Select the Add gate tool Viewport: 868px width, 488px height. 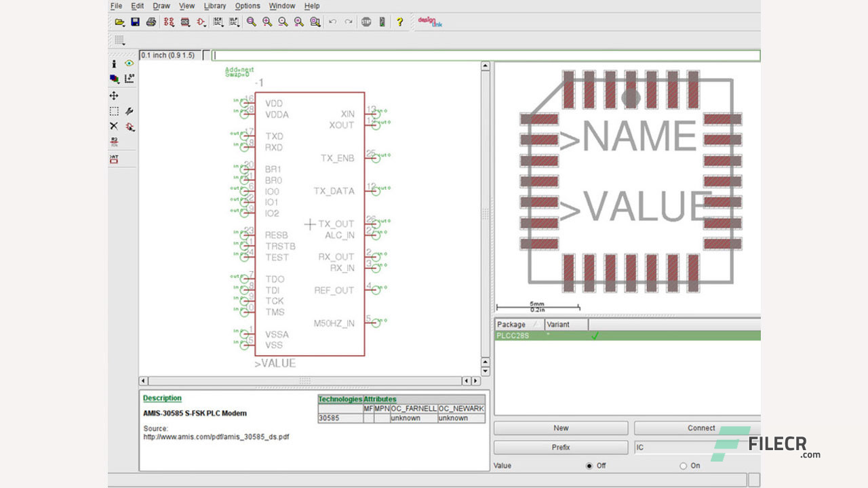click(129, 126)
